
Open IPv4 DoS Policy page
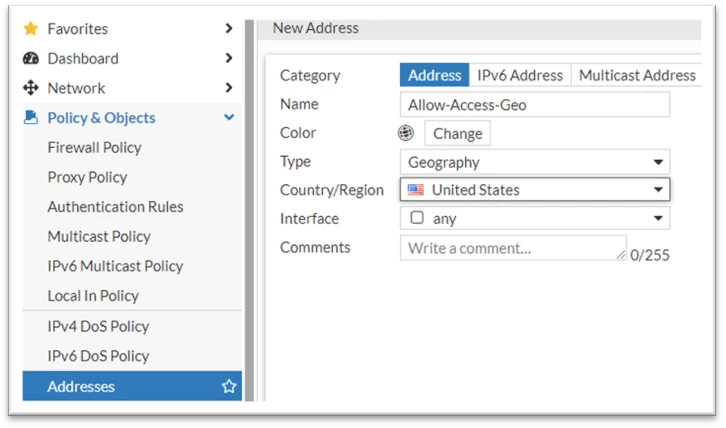coord(98,326)
